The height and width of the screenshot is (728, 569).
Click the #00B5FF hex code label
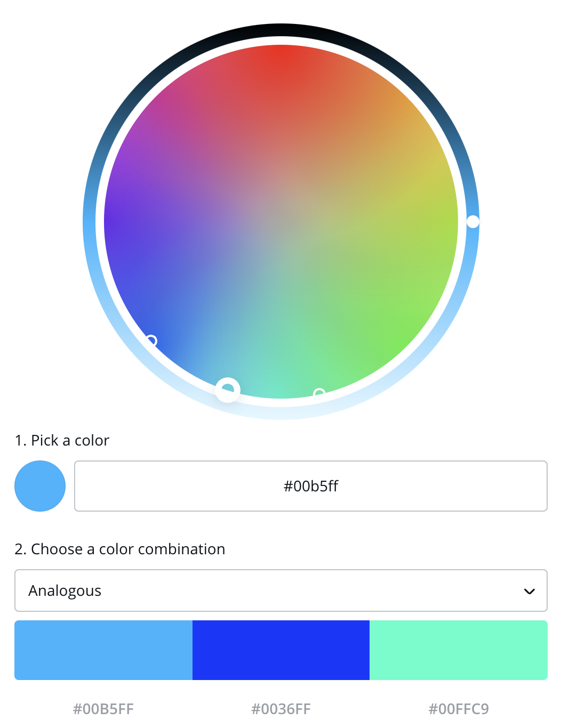103,709
